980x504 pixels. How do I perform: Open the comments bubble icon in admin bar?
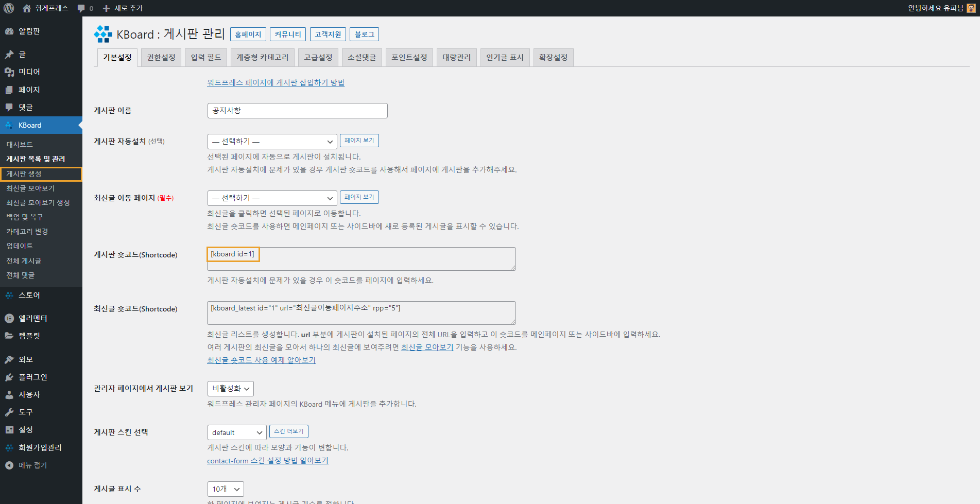(x=81, y=8)
